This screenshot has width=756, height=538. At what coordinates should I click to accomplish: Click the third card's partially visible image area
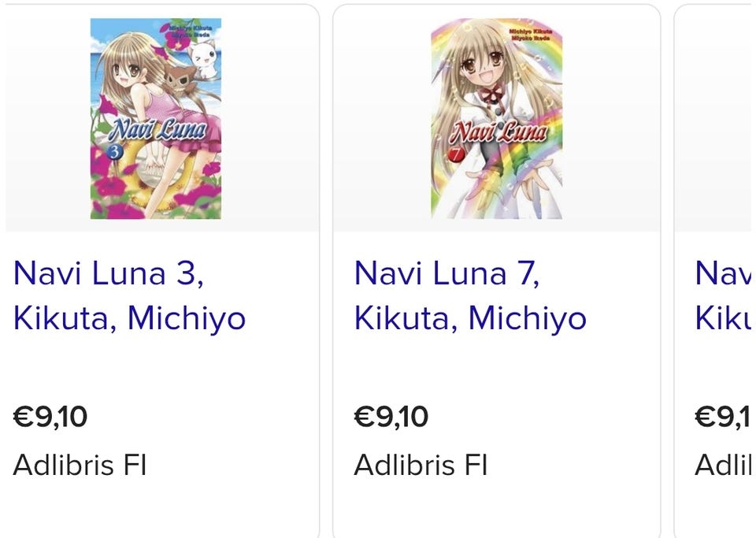(x=715, y=118)
